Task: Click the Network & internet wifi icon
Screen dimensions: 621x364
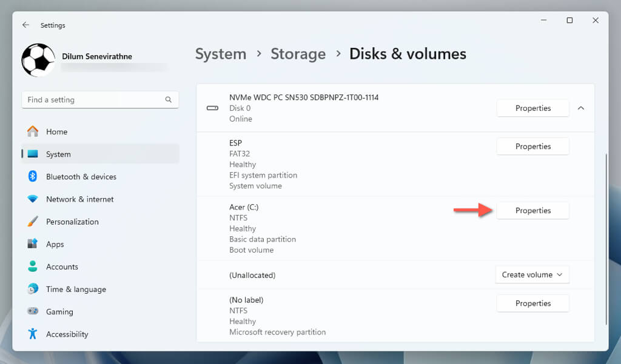Action: tap(33, 199)
